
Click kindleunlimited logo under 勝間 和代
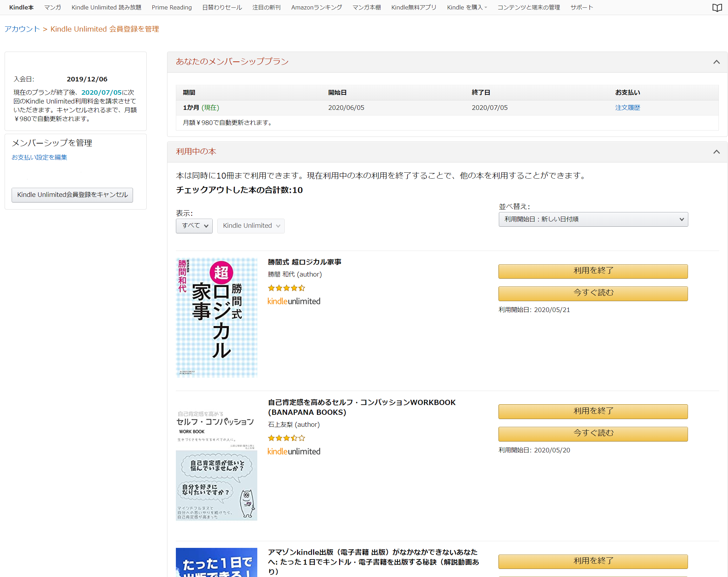(294, 301)
